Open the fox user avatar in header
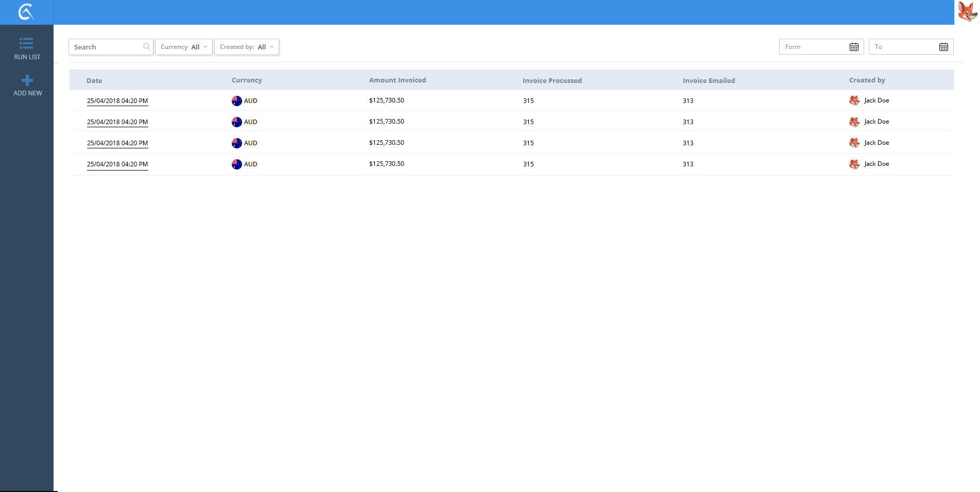This screenshot has height=492, width=980. 967,11
